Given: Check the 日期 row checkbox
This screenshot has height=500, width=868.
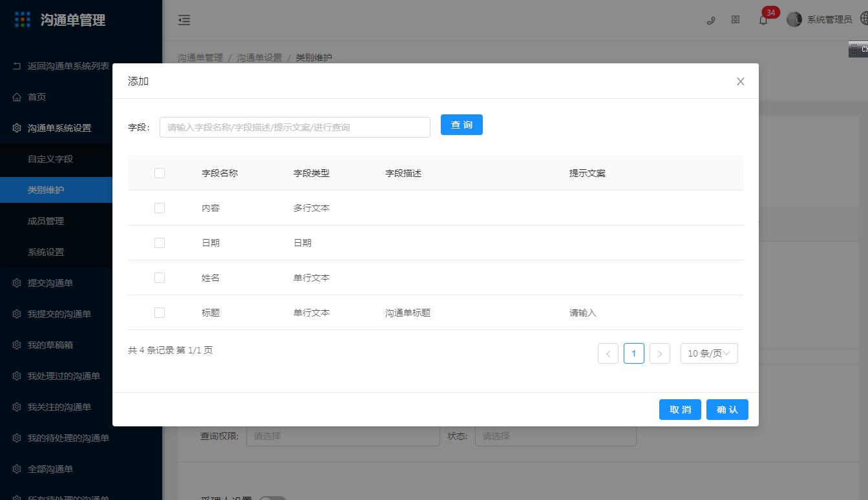Looking at the screenshot, I should click(160, 243).
